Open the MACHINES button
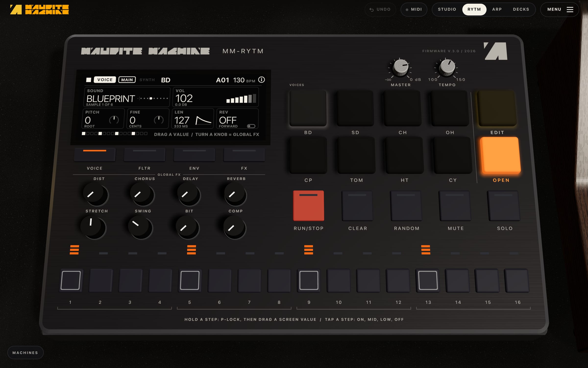The height and width of the screenshot is (368, 588). click(25, 353)
